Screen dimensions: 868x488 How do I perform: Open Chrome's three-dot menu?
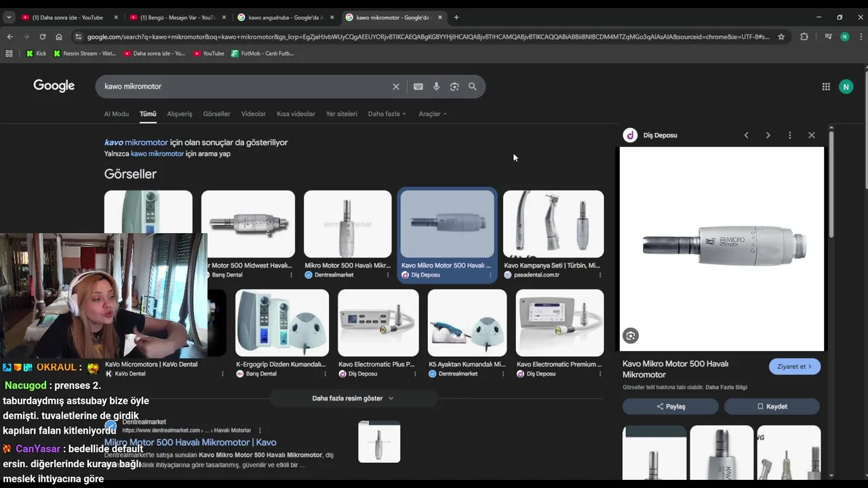pyautogui.click(x=860, y=37)
